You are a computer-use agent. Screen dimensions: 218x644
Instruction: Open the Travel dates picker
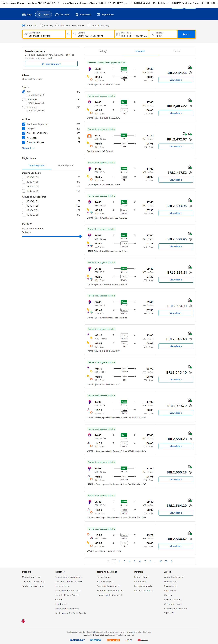click(x=132, y=34)
